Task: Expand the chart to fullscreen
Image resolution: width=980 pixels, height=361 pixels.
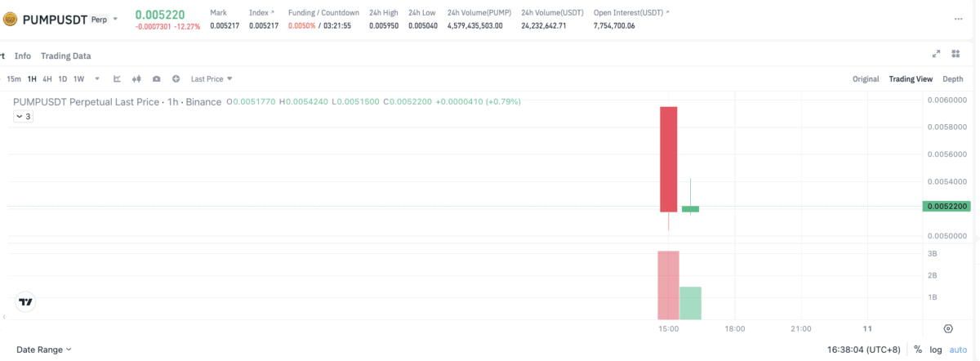Action: click(937, 54)
